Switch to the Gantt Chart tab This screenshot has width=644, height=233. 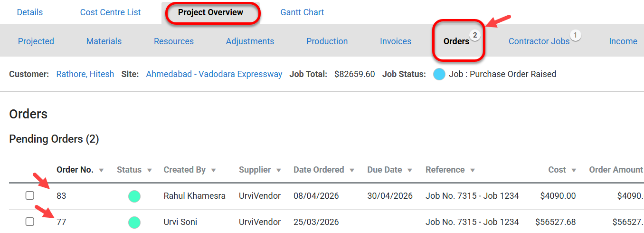pyautogui.click(x=302, y=12)
